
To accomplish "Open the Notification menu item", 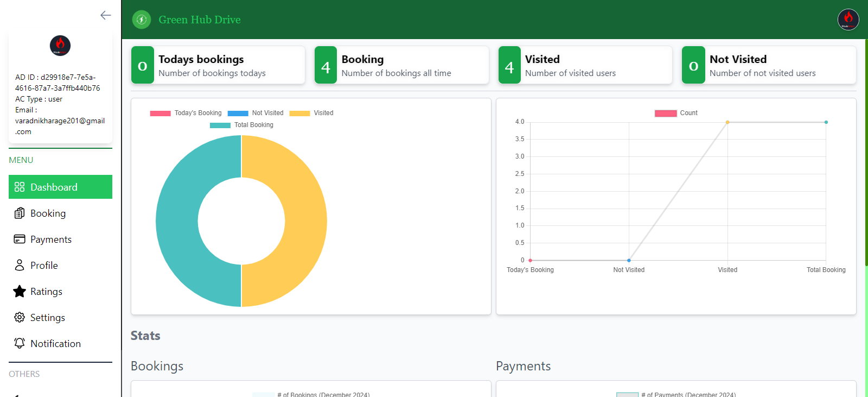I will click(x=60, y=343).
